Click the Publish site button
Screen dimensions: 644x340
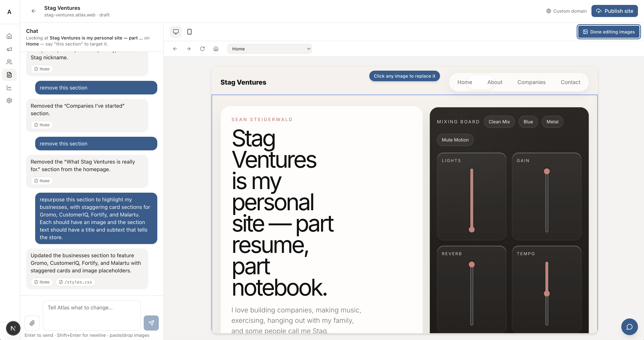pos(615,11)
